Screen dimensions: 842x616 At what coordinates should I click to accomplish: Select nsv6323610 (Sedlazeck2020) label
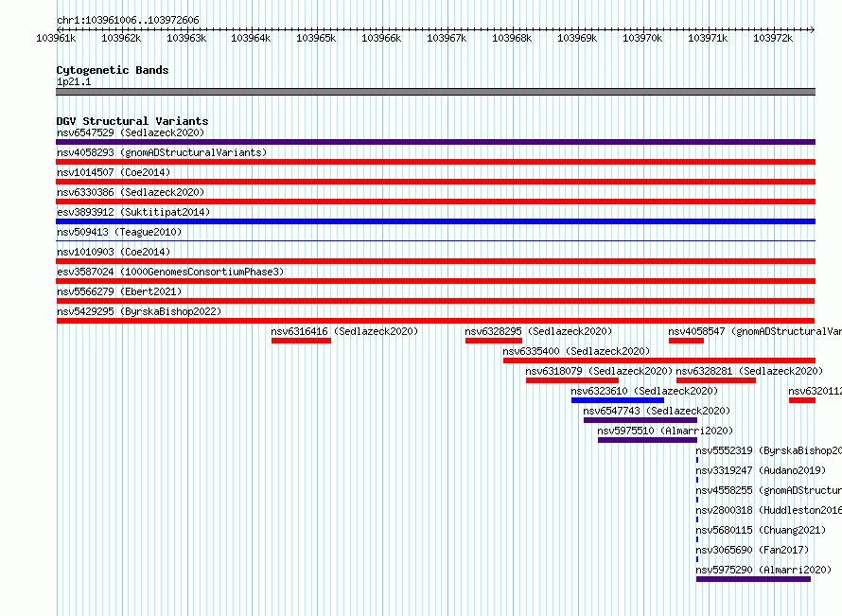click(x=644, y=391)
